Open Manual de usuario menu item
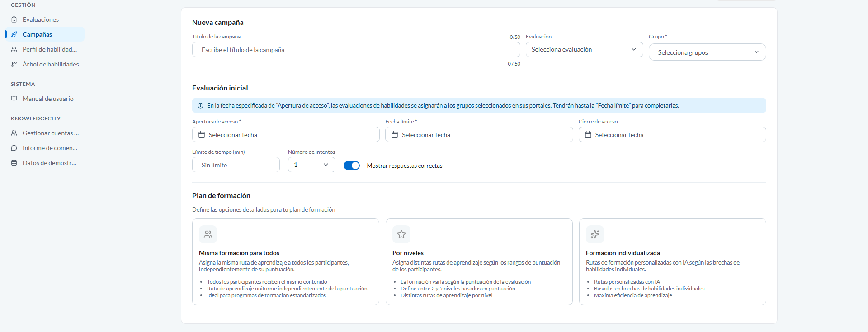 [x=45, y=99]
